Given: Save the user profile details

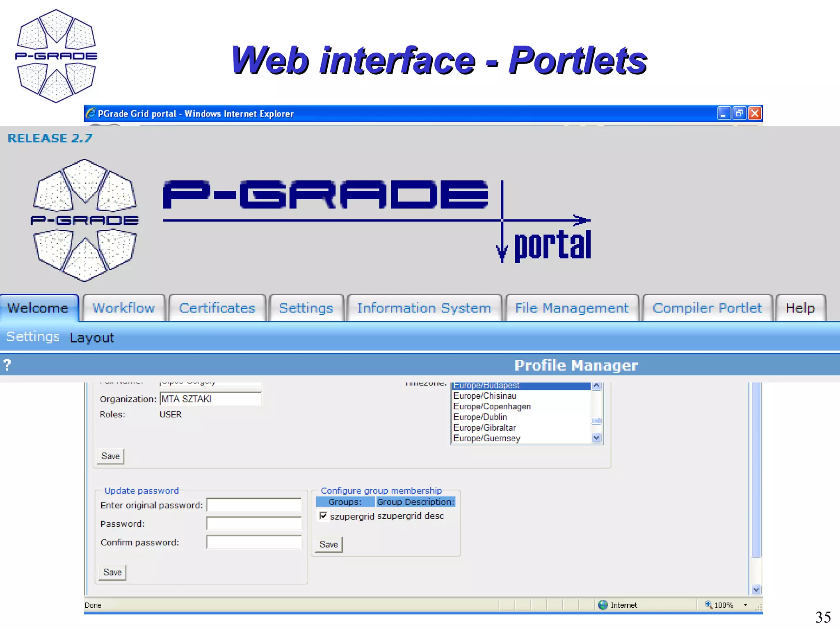Looking at the screenshot, I should point(110,456).
